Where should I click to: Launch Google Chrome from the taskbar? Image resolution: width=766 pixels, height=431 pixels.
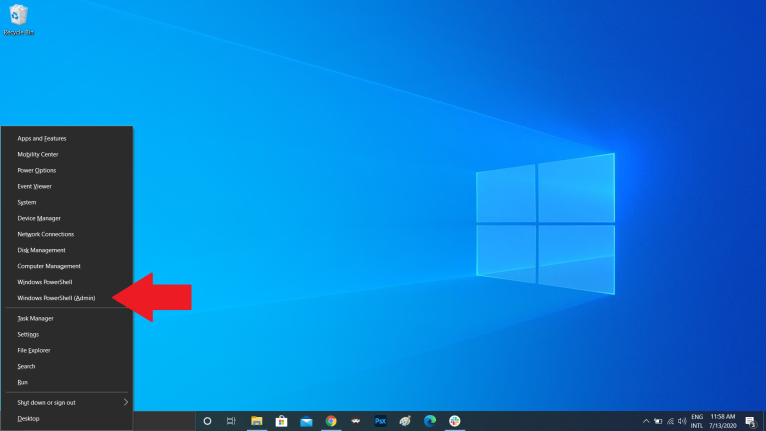(331, 421)
